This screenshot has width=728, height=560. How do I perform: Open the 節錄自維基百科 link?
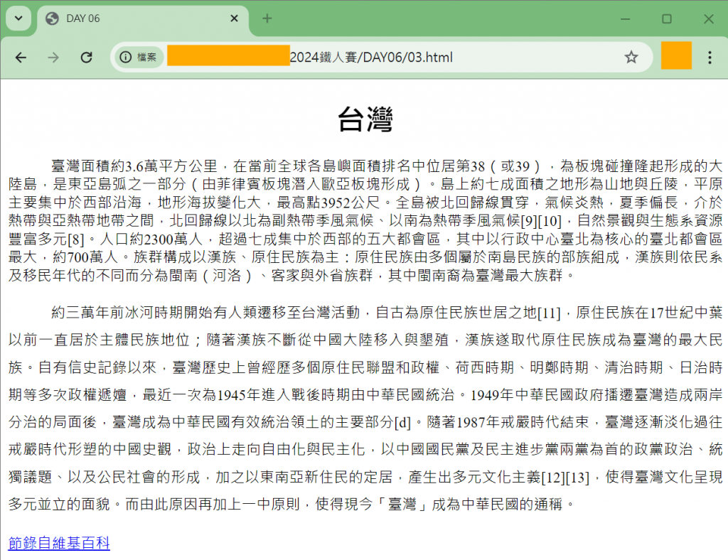coord(59,543)
